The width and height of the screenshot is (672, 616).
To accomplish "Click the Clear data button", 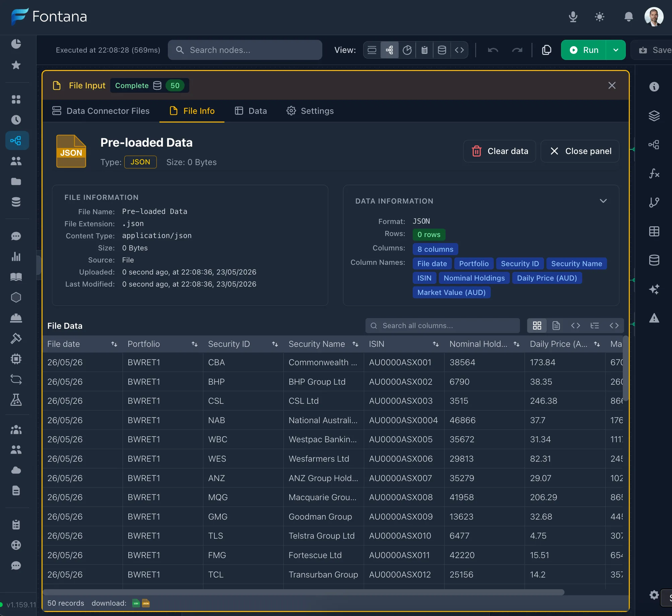I will [x=499, y=151].
